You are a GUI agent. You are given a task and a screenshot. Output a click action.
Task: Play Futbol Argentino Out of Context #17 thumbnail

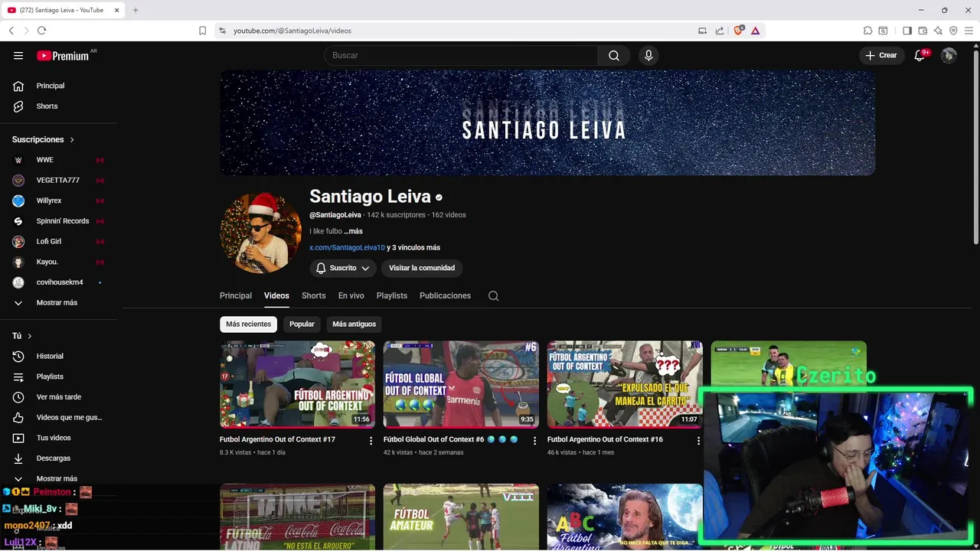[x=297, y=384]
